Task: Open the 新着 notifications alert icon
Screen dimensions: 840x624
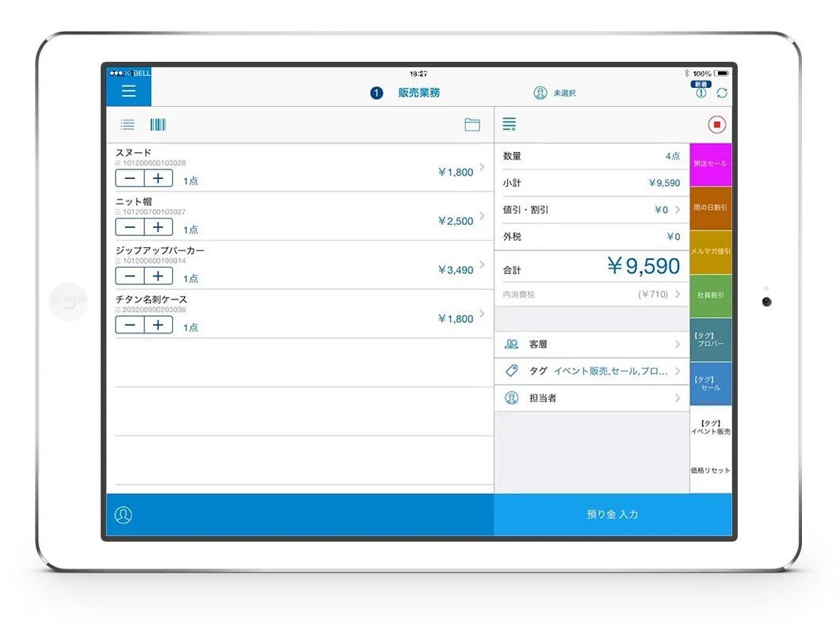Action: point(701,91)
